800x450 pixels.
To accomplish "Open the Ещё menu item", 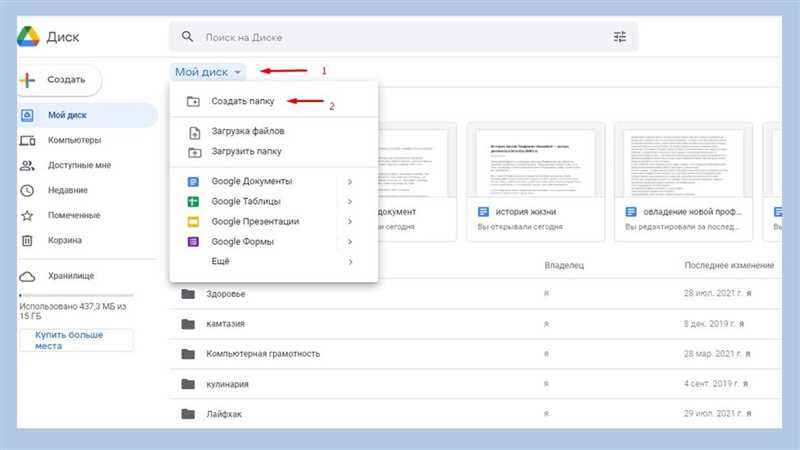I will 274,261.
